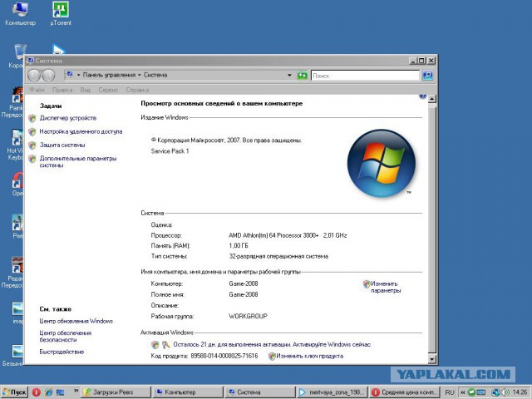This screenshot has width=532, height=399.
Task: Click the shield icon next to Диспетчер устройств
Action: pyautogui.click(x=32, y=118)
